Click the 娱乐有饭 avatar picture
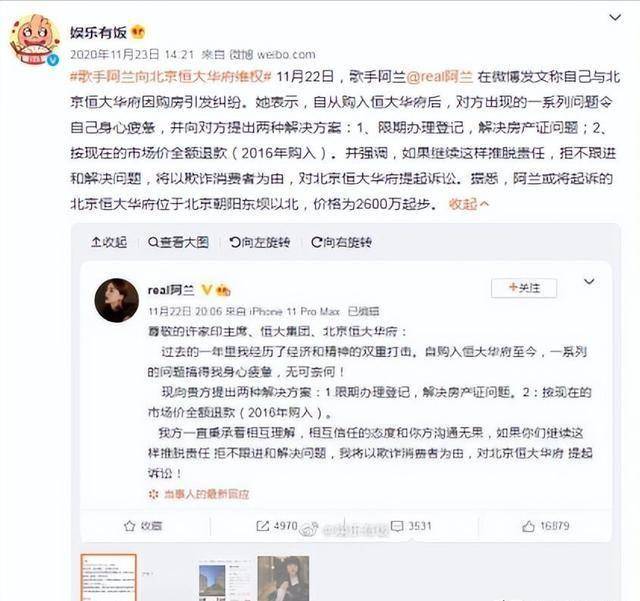 pos(34,40)
